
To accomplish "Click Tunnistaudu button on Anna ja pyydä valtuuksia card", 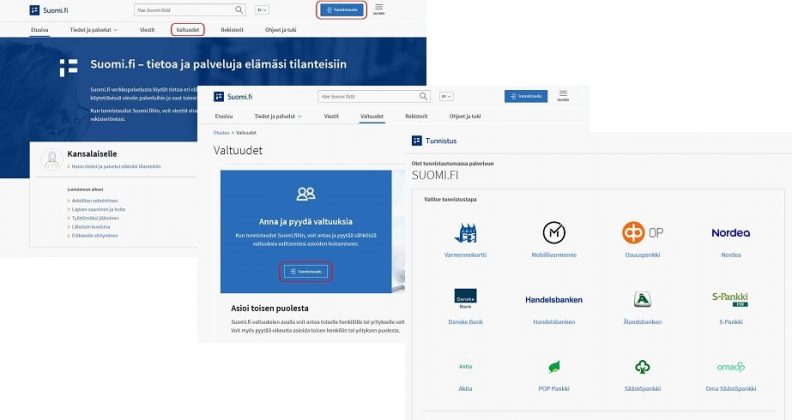I will click(x=306, y=272).
